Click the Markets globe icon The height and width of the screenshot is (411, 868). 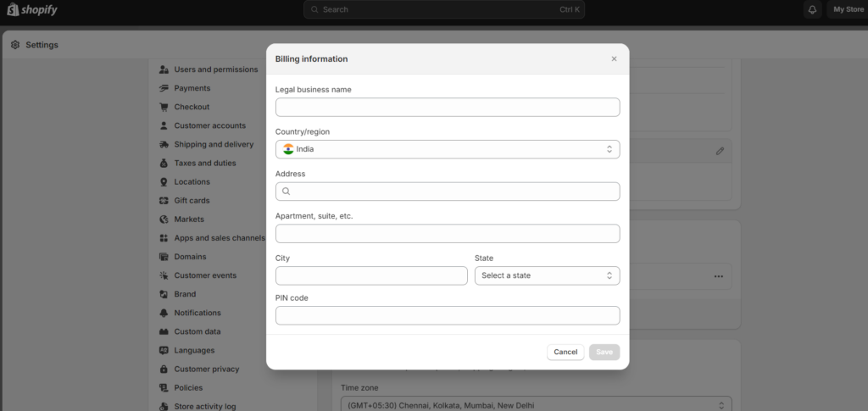click(164, 219)
